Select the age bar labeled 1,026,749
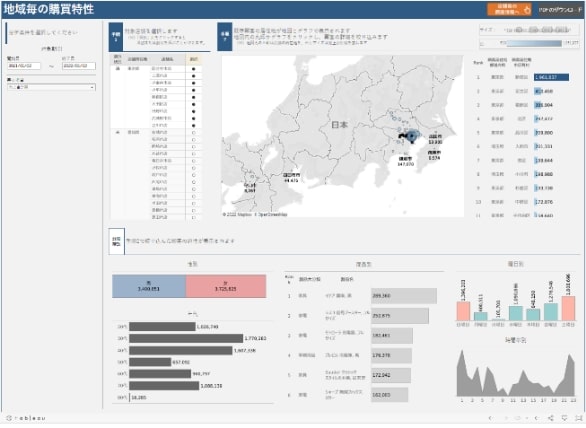Viewport: 586px width, 428px height. coord(162,327)
